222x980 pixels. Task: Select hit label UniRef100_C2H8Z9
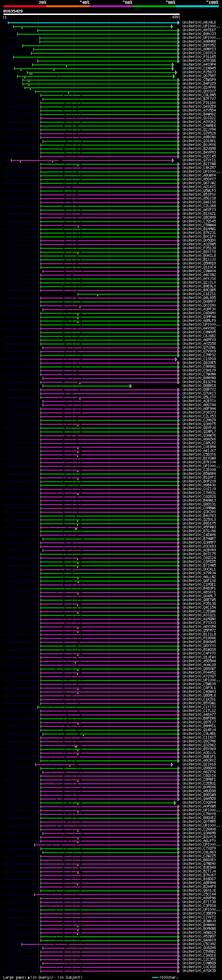coord(199,420)
